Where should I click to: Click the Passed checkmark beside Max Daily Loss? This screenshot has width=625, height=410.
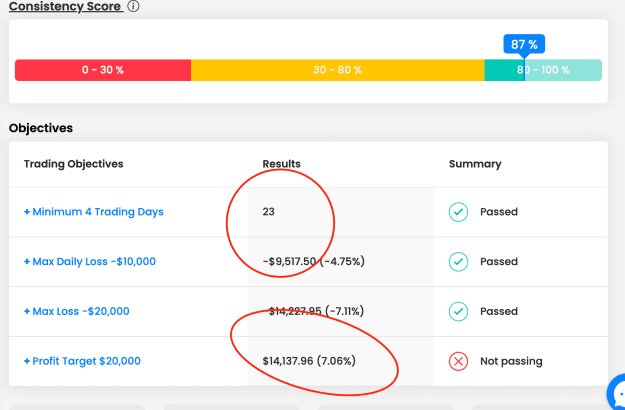[x=458, y=262]
